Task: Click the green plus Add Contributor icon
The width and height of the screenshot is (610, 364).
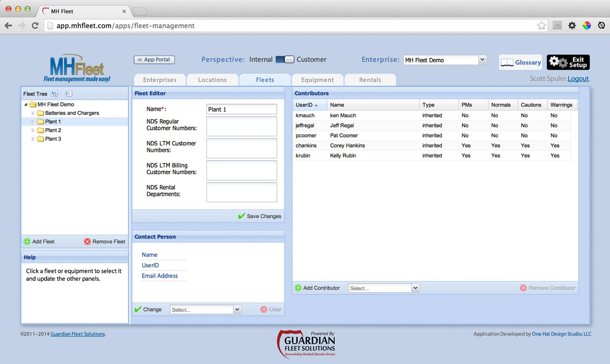Action: [298, 288]
